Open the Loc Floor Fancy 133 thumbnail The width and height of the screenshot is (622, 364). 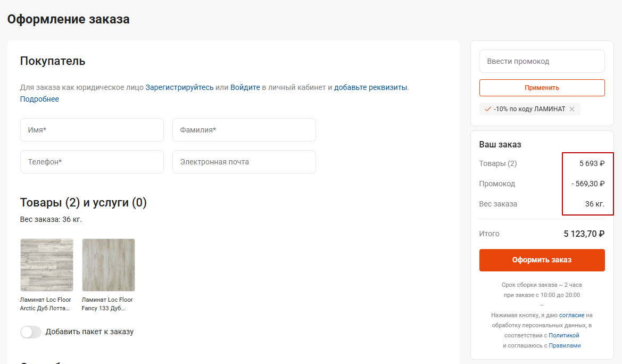tap(109, 265)
